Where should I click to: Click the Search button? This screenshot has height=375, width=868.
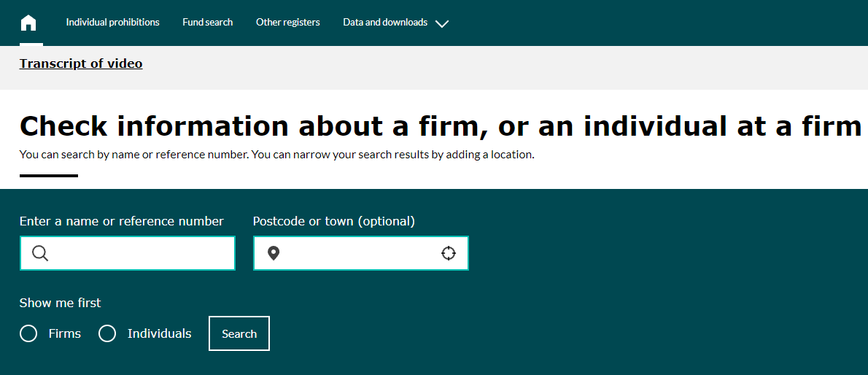[x=239, y=333]
